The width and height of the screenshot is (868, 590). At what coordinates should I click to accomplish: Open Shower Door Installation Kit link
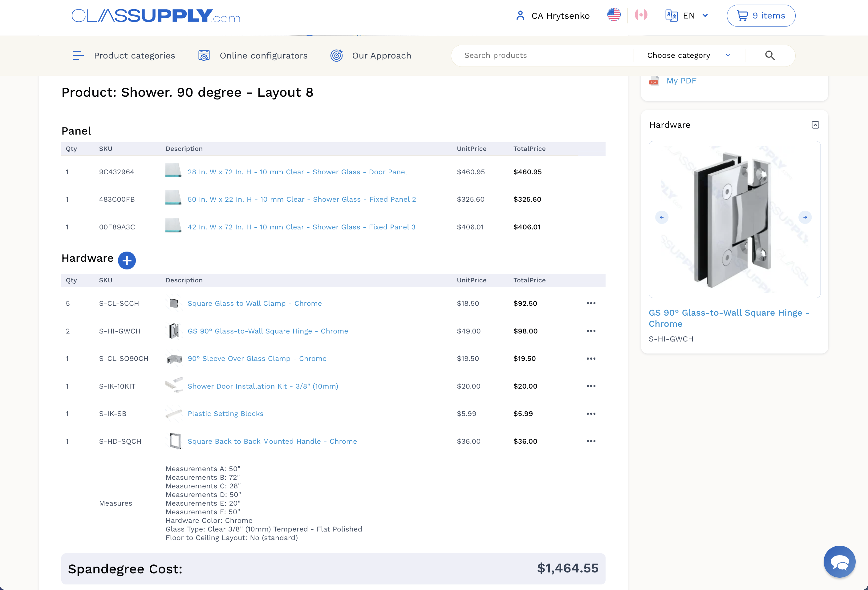click(262, 386)
